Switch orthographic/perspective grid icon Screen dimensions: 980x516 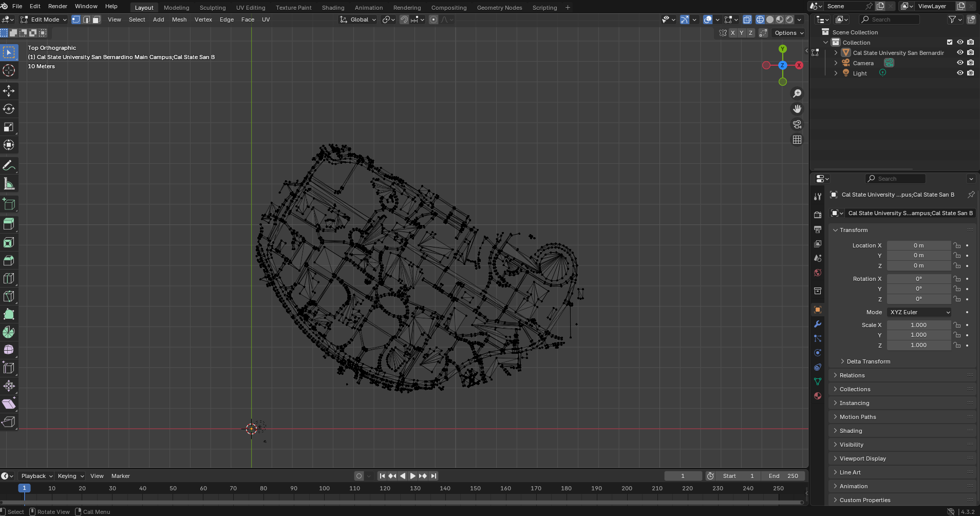click(797, 140)
